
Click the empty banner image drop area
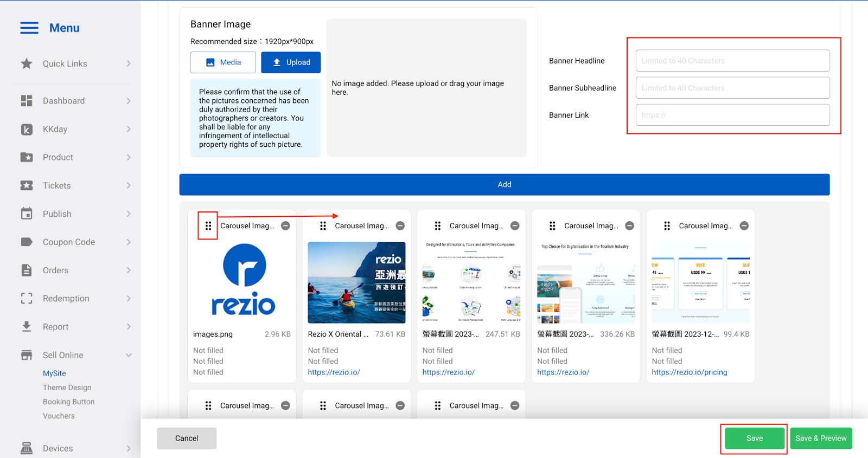426,88
